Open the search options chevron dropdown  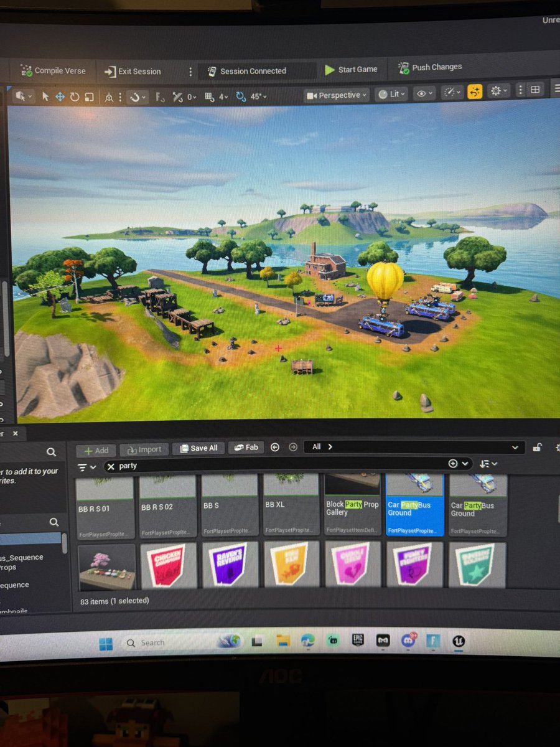(x=465, y=464)
